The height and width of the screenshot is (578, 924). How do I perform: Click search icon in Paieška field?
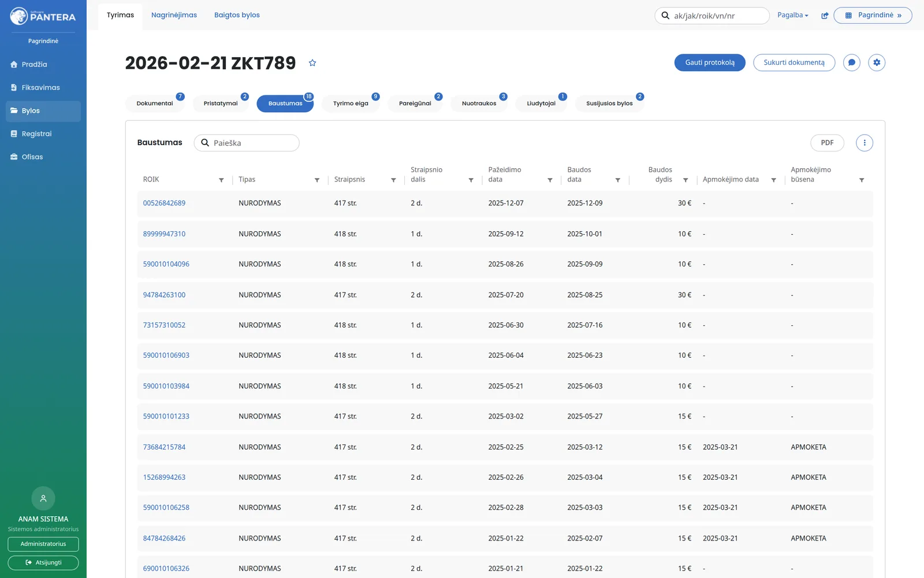tap(205, 143)
